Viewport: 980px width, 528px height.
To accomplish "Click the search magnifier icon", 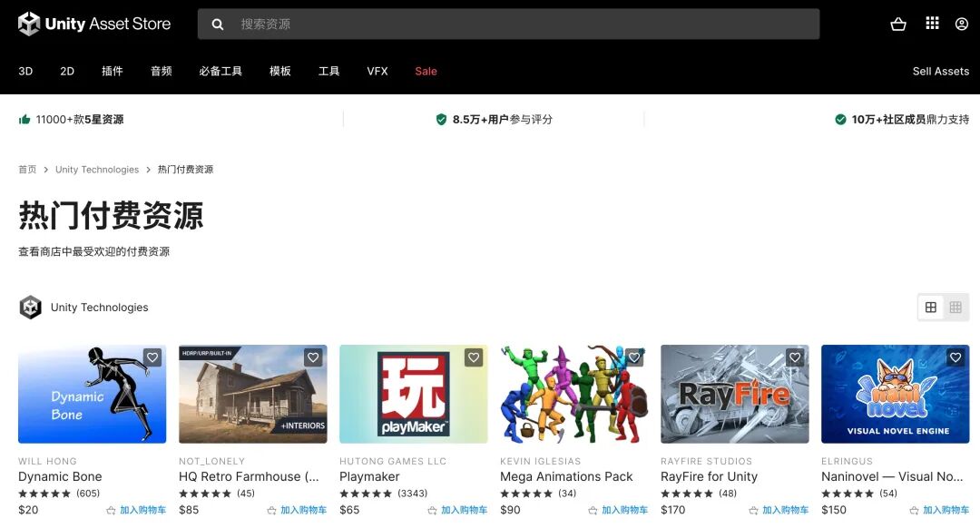I will (x=218, y=24).
